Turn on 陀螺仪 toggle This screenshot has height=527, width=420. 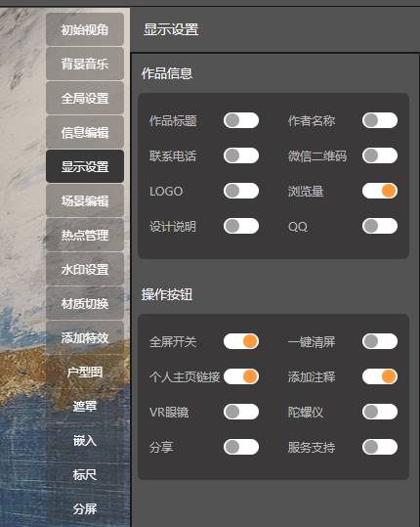[x=380, y=412]
